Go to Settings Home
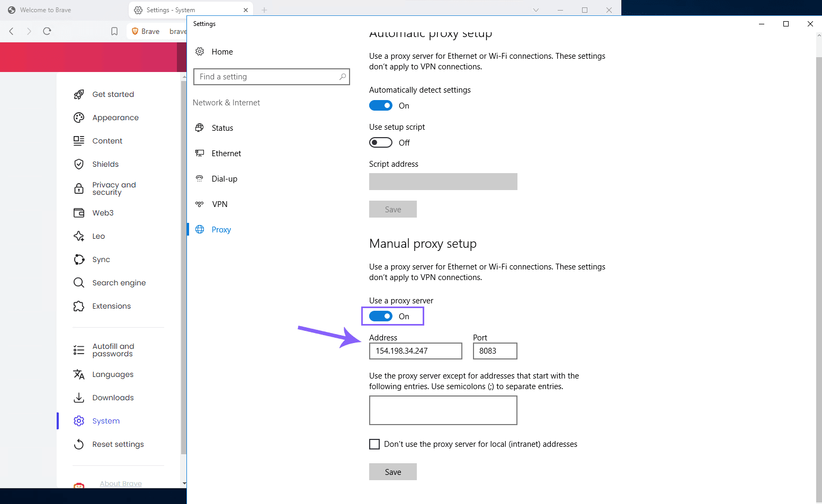The width and height of the screenshot is (822, 504). (x=222, y=52)
